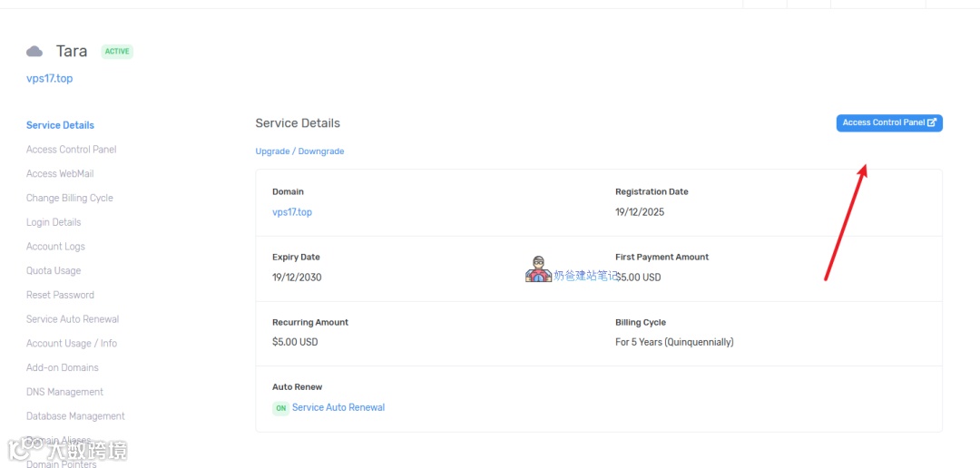This screenshot has height=468, width=980.
Task: Open the Service Auto Renewal link
Action: tap(338, 408)
